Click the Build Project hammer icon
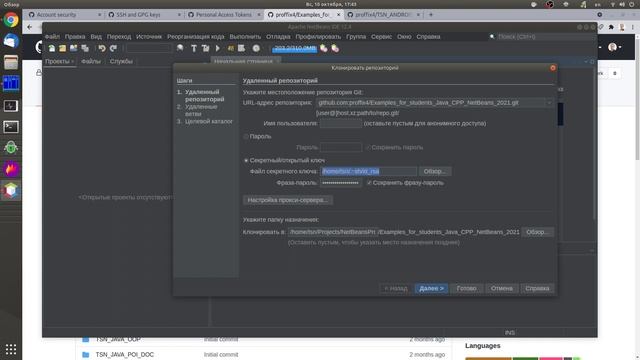 point(194,49)
